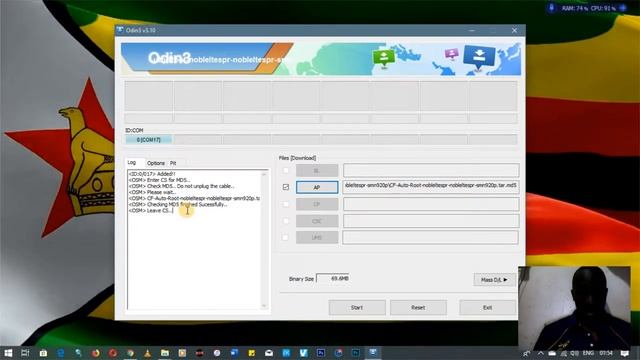
Task: Click the ENG language indicator
Action: click(x=588, y=353)
